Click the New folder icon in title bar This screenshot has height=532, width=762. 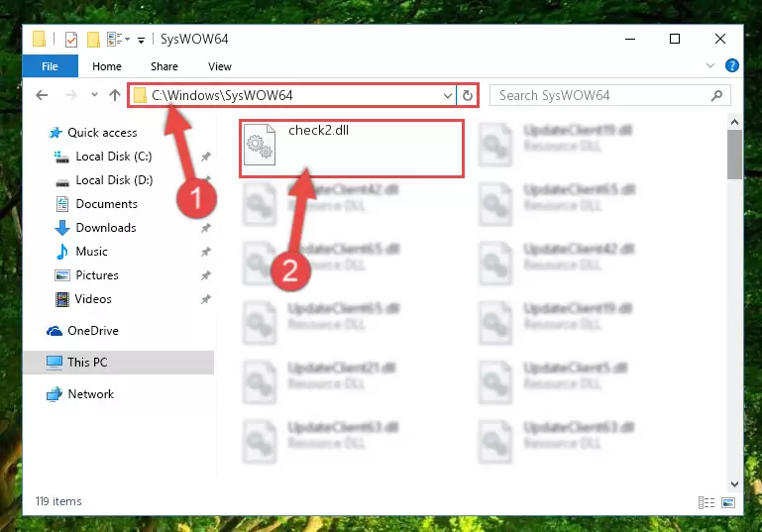point(93,39)
